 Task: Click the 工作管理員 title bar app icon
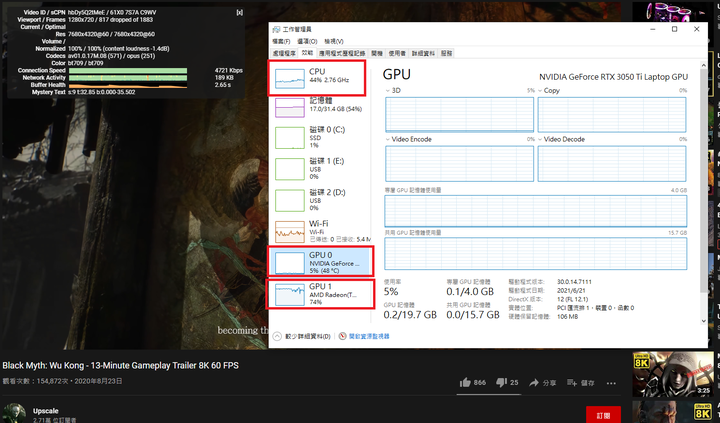(x=276, y=29)
